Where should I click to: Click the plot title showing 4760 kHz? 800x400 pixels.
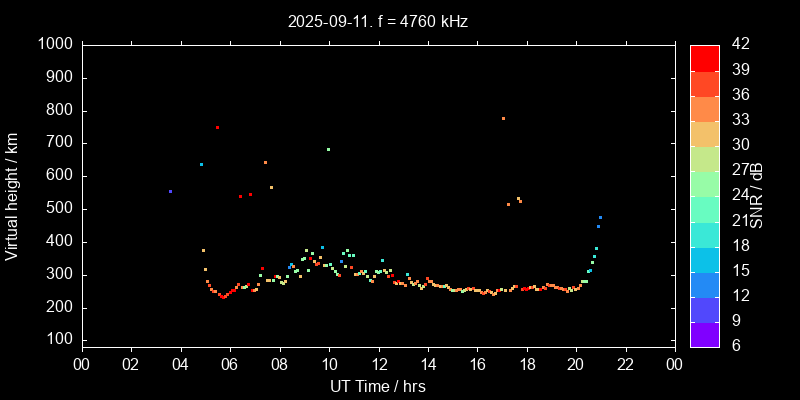(378, 21)
